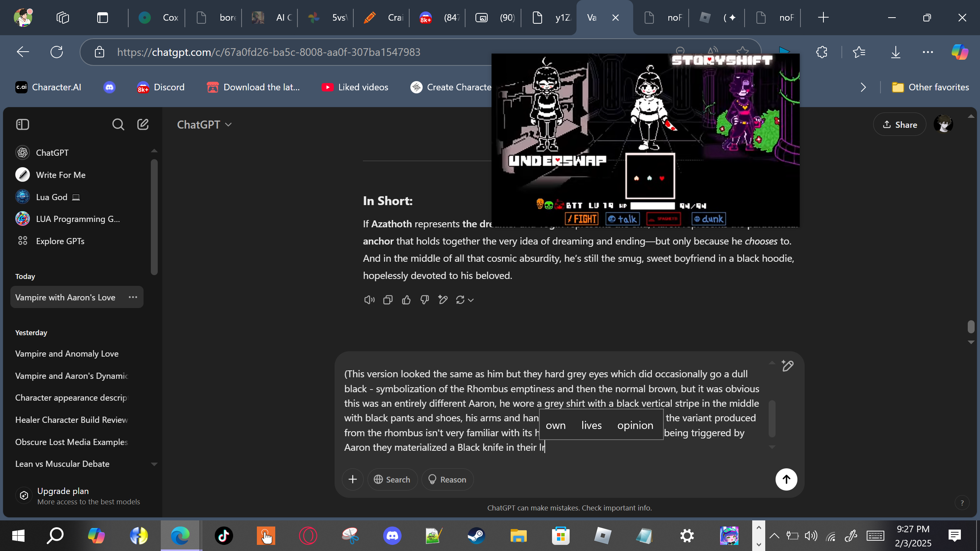Viewport: 980px width, 551px height.
Task: Choose the autocomplete suggestion 'lives'
Action: tap(591, 425)
